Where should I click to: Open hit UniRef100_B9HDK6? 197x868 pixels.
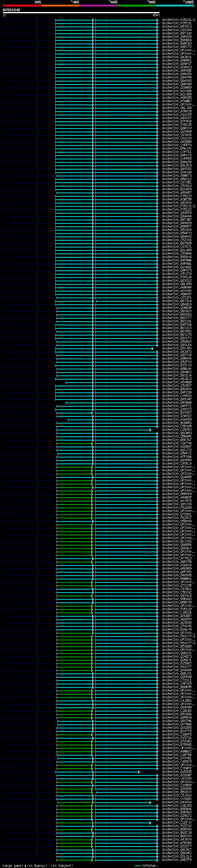177,40
